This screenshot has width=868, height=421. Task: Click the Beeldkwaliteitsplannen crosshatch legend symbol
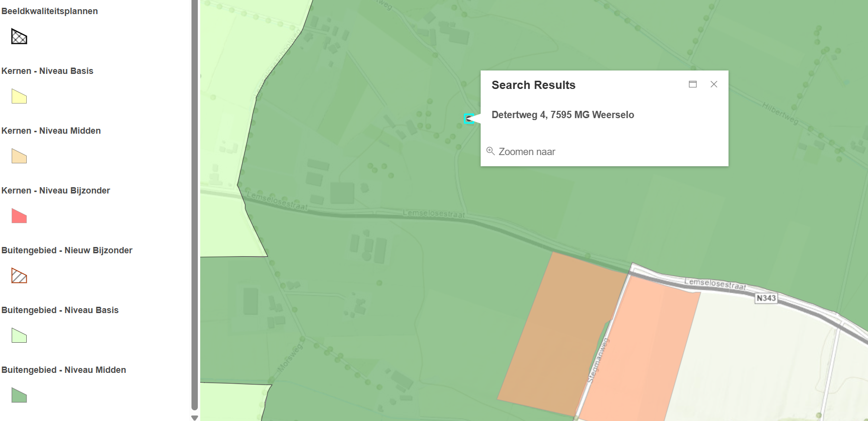click(19, 36)
